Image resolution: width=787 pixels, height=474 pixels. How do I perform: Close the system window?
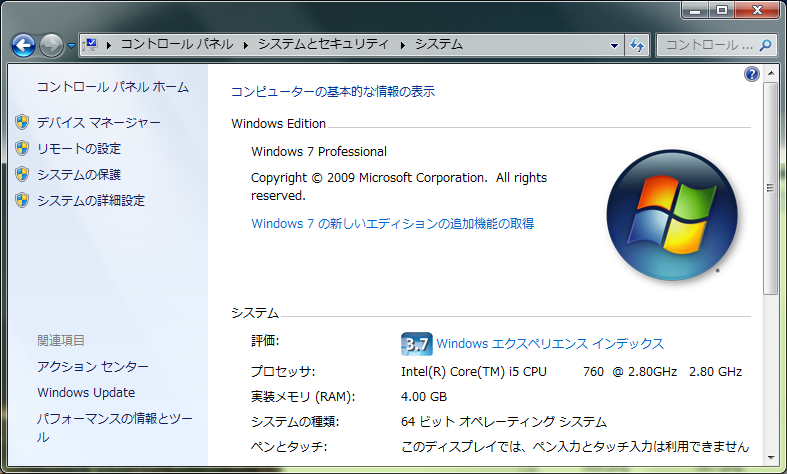pos(757,10)
